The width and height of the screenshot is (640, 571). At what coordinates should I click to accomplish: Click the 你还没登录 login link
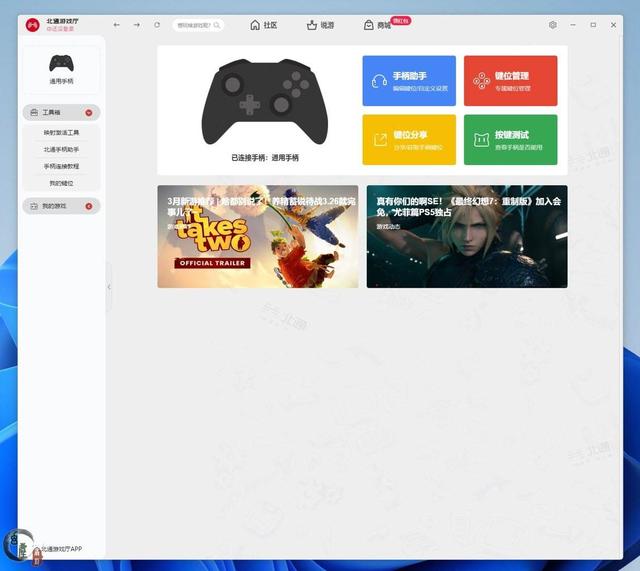60,29
